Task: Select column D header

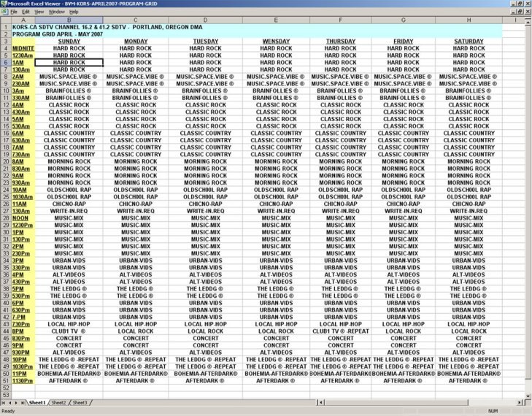Action: click(205, 19)
